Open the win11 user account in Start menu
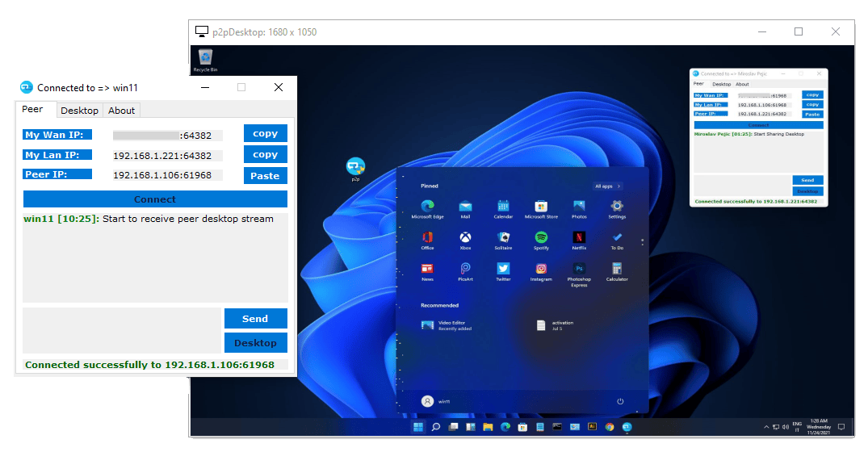Viewport: 868px width, 452px height. pyautogui.click(x=436, y=401)
